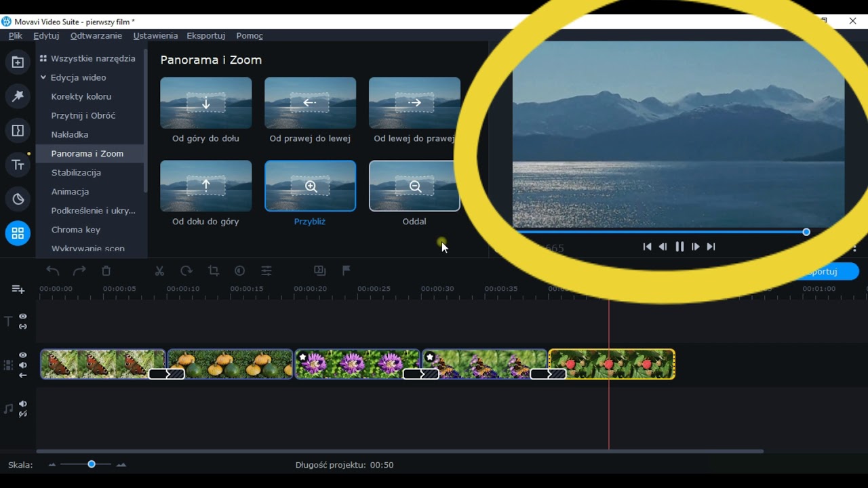Image resolution: width=868 pixels, height=488 pixels.
Task: Choose the Oddal zoom-out preset
Action: (x=414, y=186)
